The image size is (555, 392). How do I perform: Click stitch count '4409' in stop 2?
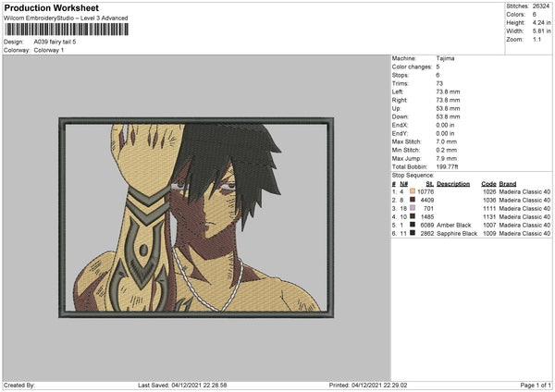(x=427, y=201)
